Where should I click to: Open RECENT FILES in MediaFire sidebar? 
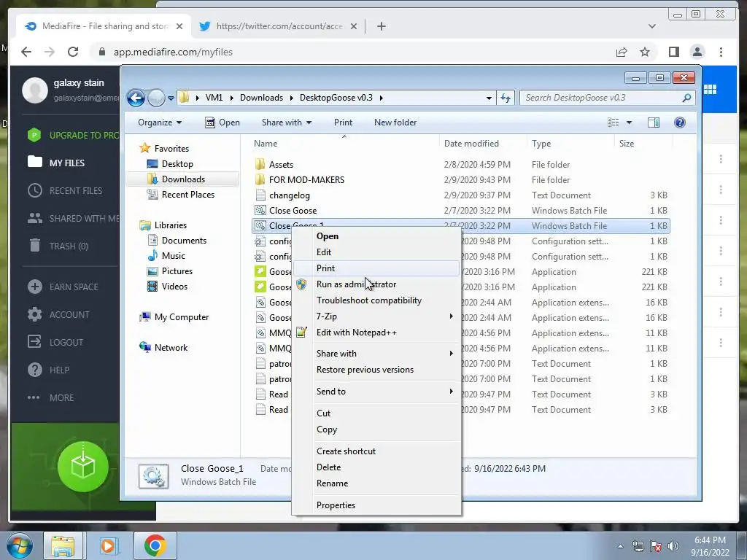click(x=65, y=191)
